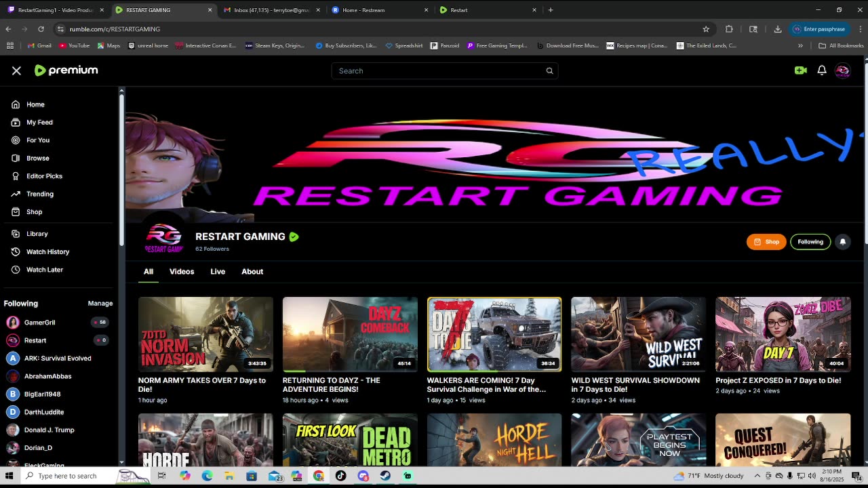Viewport: 868px width, 488px height.
Task: Open YouTube bookmark in bookmarks bar
Action: tap(75, 46)
